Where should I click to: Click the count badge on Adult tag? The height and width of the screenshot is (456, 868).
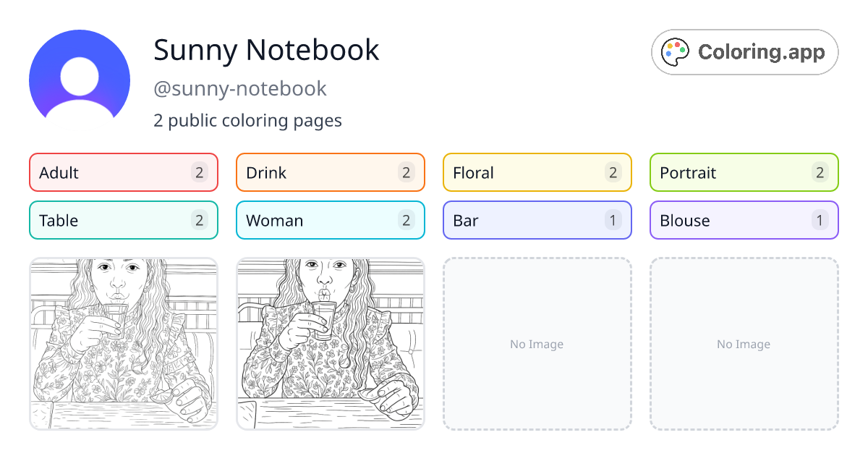(x=200, y=172)
